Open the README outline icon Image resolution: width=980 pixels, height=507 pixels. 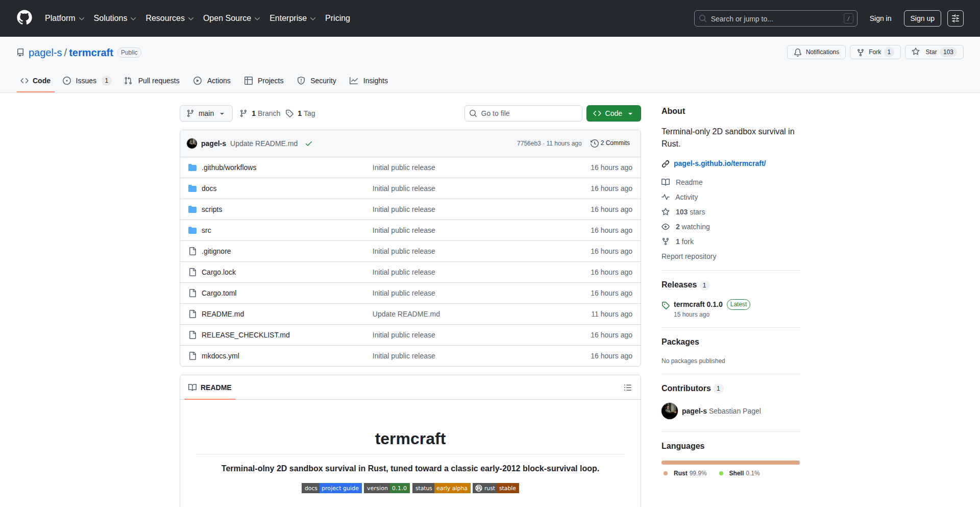click(x=627, y=388)
